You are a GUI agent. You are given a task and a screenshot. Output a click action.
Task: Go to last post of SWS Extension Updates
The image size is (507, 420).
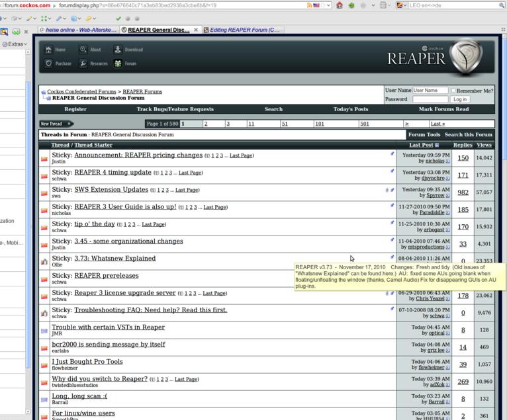(447, 196)
